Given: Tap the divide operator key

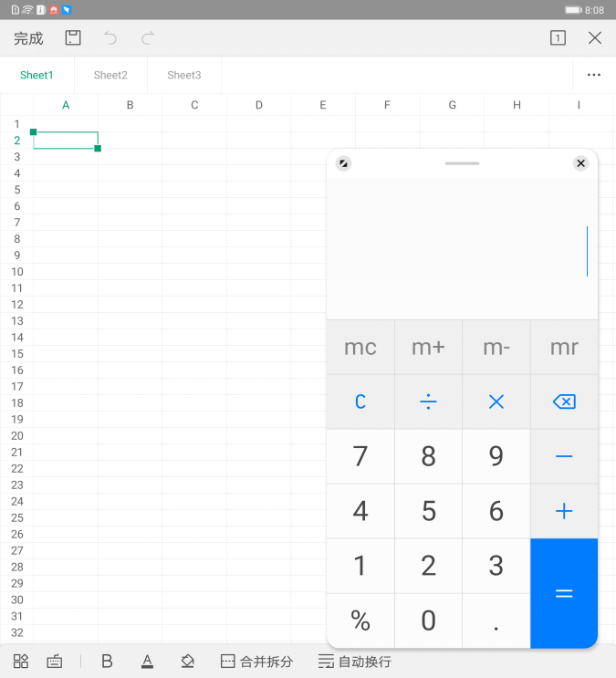Looking at the screenshot, I should (428, 402).
